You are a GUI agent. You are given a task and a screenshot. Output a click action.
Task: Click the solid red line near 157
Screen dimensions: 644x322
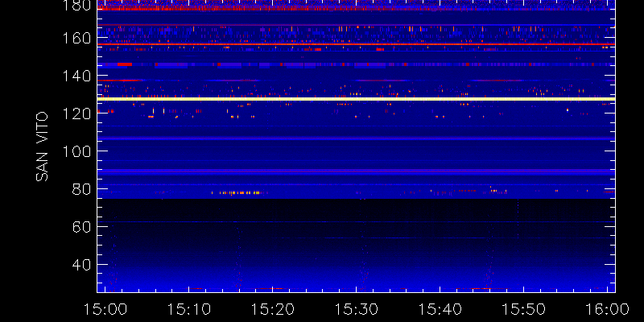point(356,44)
